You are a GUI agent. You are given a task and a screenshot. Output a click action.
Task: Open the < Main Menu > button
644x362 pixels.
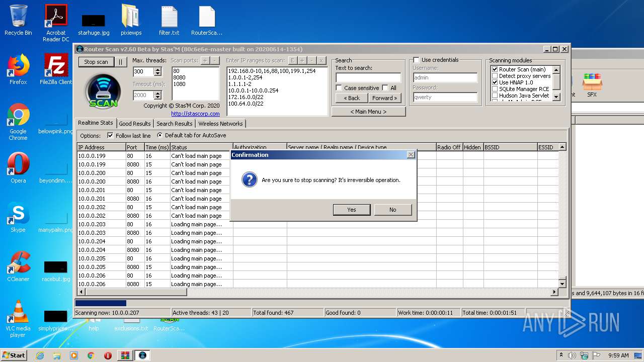pyautogui.click(x=368, y=112)
